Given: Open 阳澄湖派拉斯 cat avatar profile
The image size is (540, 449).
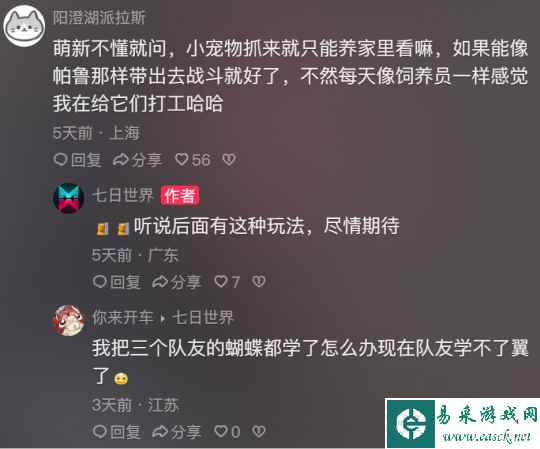Looking at the screenshot, I should click(24, 26).
